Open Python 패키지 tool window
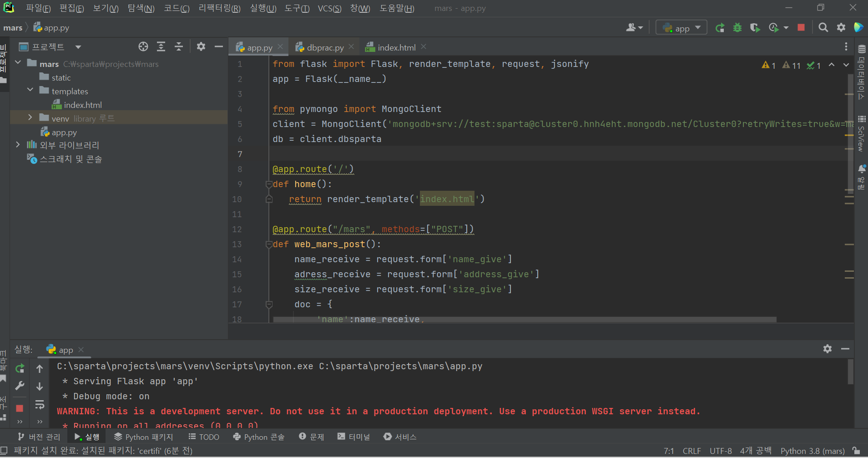Screen dimensions: 868x458 click(x=144, y=437)
